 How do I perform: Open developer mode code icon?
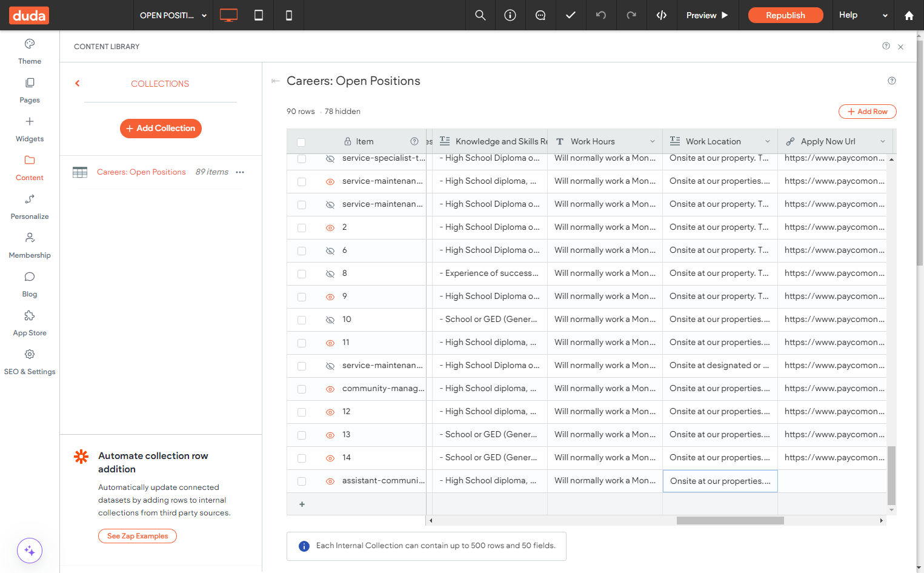pyautogui.click(x=662, y=15)
